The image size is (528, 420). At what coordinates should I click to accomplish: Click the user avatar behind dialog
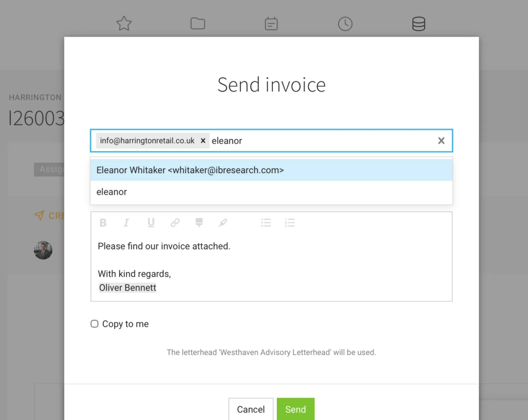point(43,250)
